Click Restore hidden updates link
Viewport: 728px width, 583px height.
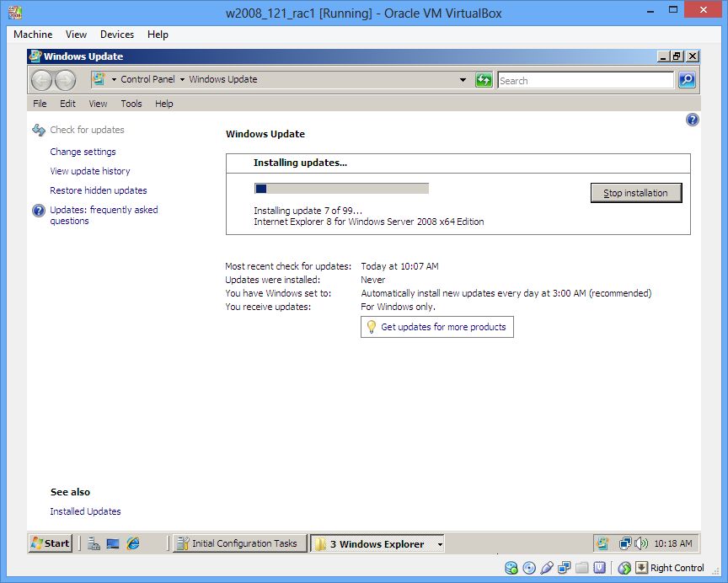(x=99, y=190)
